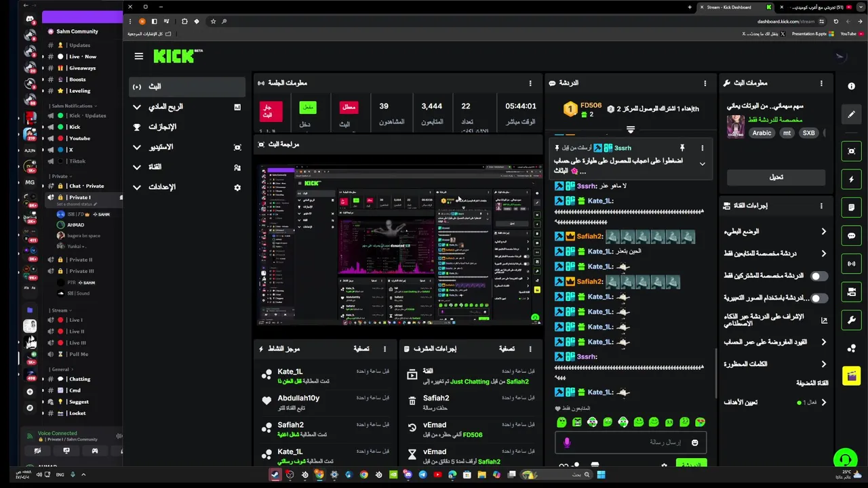Toggle subscribers-only chat switch
Screen dimensions: 868x488
point(818,276)
